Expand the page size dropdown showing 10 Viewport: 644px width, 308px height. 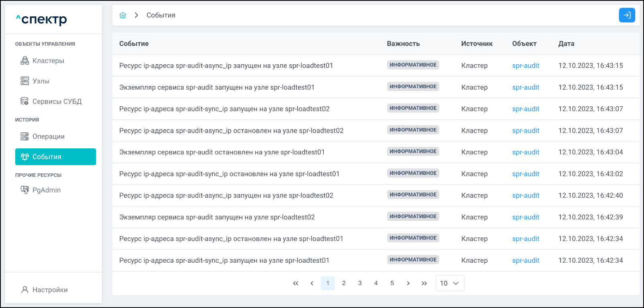click(x=450, y=283)
